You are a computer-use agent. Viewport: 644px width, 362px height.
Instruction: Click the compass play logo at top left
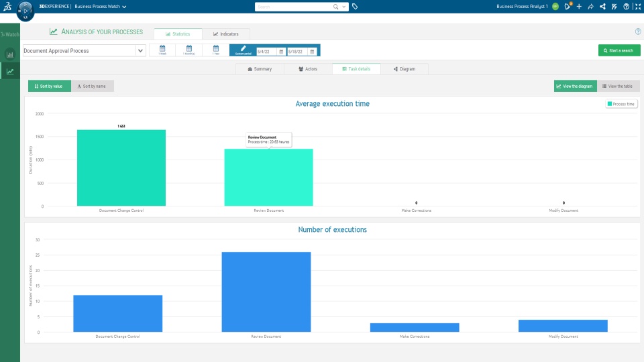pos(25,11)
